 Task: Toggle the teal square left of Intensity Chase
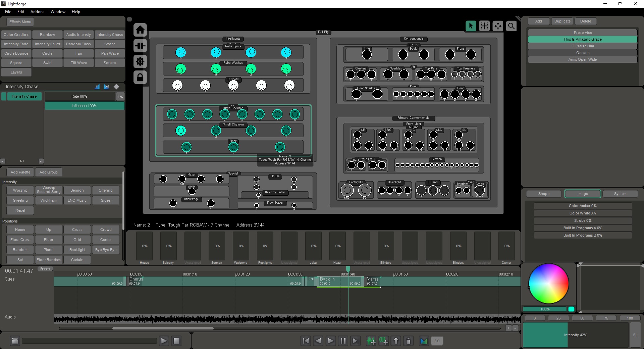[x=4, y=97]
